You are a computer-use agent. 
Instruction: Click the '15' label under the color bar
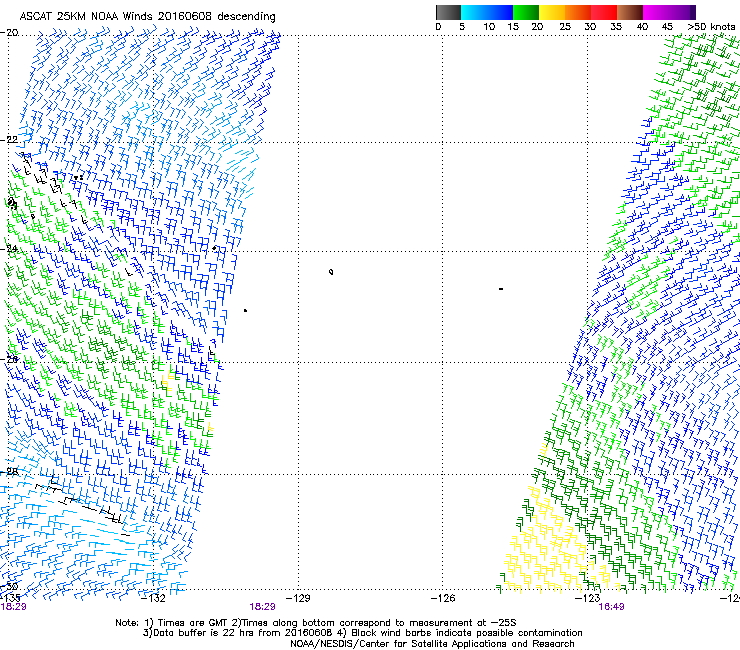[513, 26]
